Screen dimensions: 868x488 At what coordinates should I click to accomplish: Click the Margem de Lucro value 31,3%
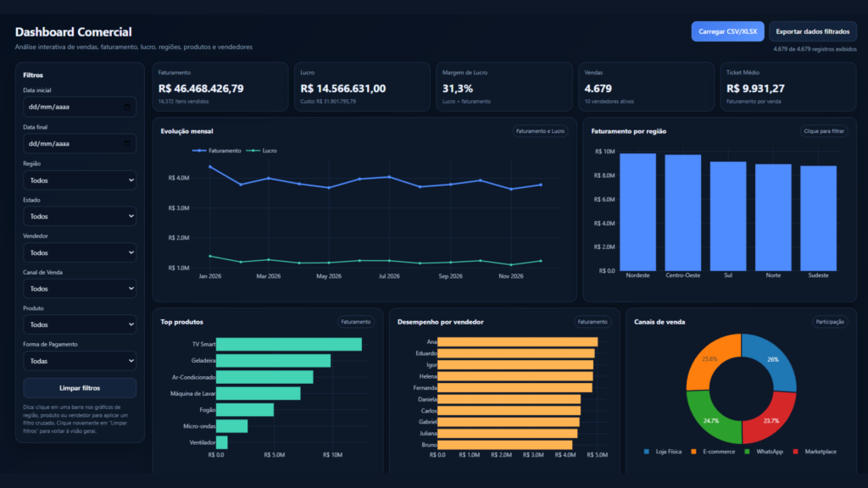point(458,88)
